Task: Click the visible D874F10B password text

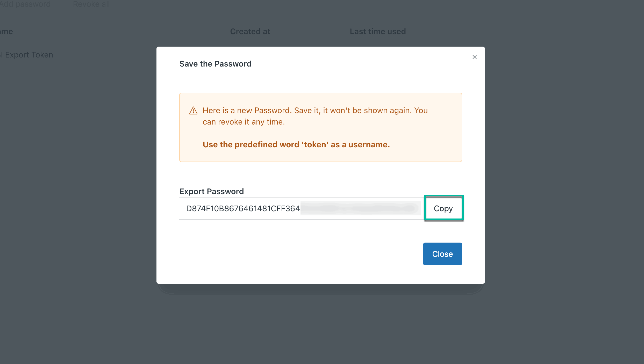Action: point(243,208)
